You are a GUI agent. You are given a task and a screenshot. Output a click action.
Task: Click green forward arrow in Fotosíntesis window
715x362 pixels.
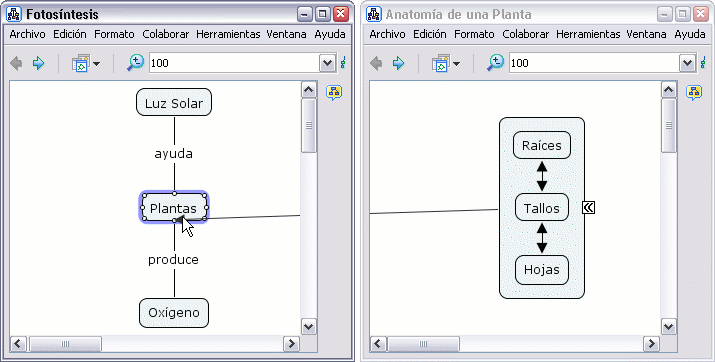coord(38,63)
